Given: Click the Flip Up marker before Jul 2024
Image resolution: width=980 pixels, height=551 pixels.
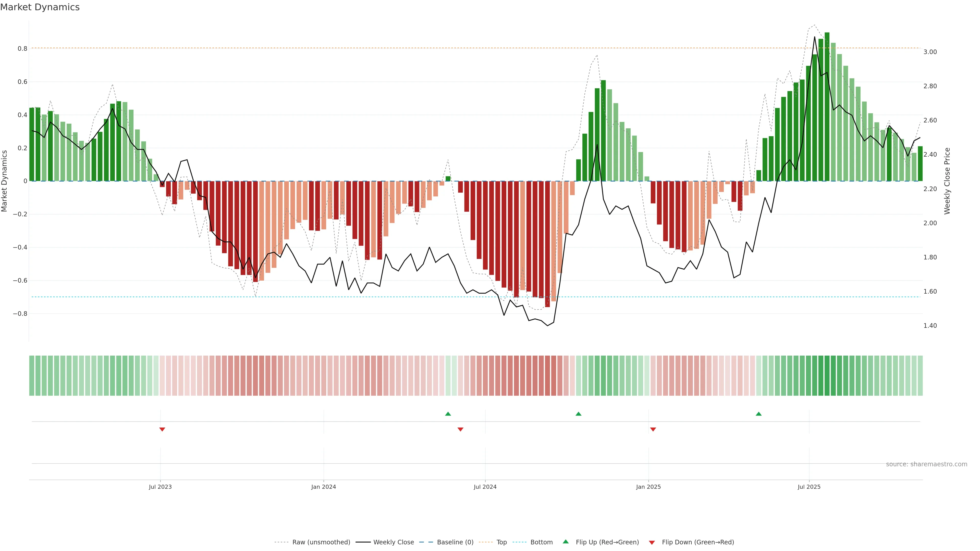Looking at the screenshot, I should [x=448, y=414].
